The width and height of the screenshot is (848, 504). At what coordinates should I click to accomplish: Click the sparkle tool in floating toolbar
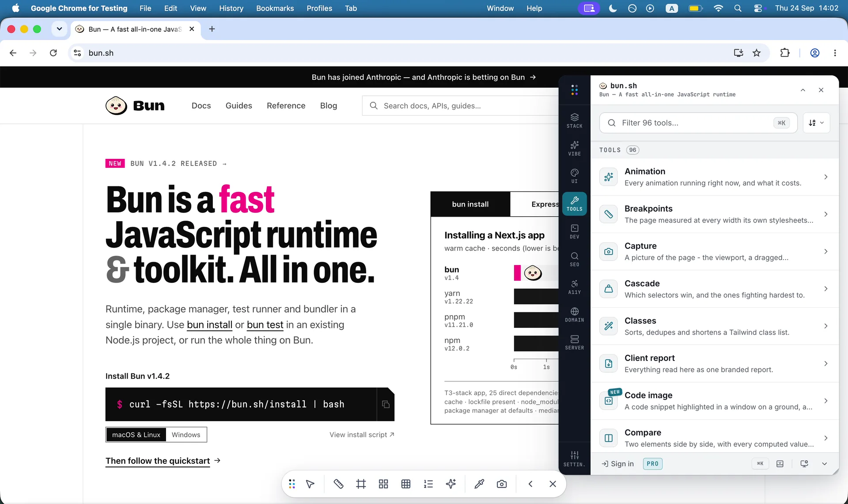[x=451, y=484]
